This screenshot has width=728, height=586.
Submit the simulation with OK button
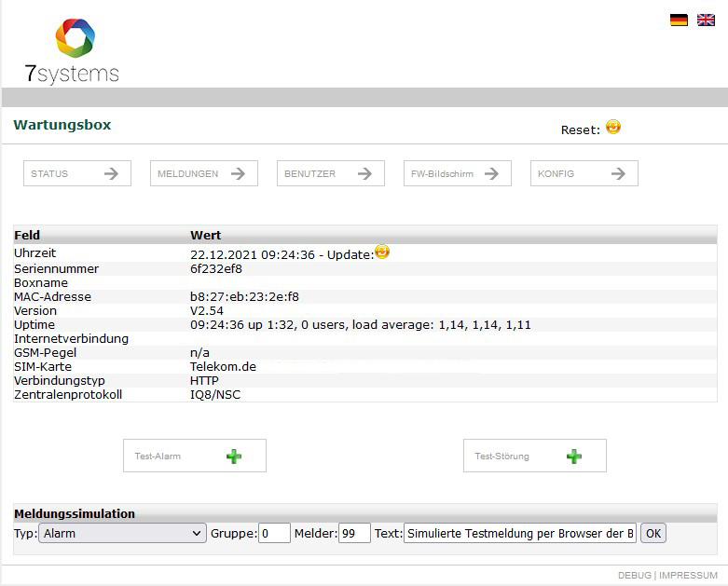point(652,533)
